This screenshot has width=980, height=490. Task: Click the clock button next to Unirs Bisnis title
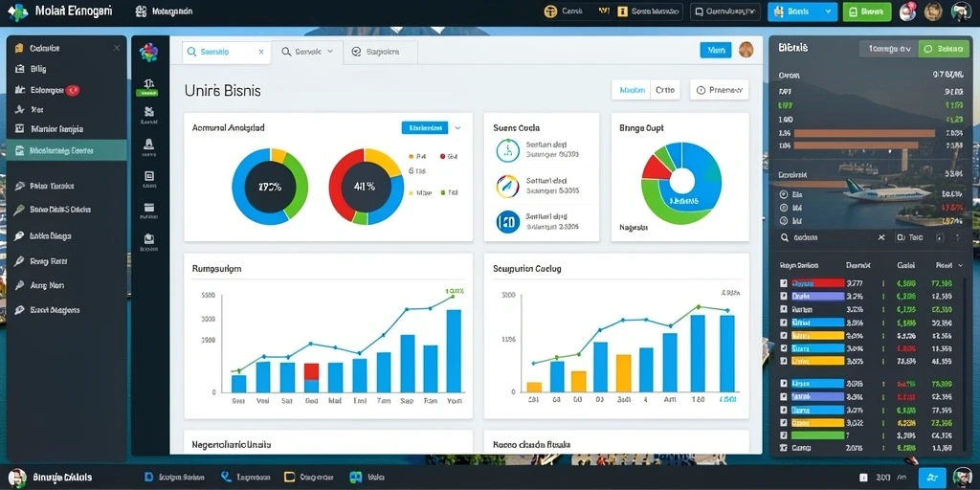coord(719,90)
